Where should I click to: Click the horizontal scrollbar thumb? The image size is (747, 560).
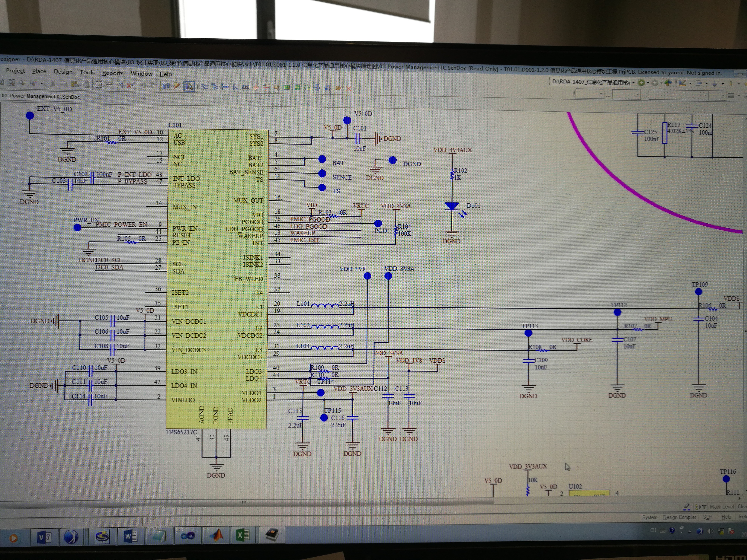pos(244,502)
